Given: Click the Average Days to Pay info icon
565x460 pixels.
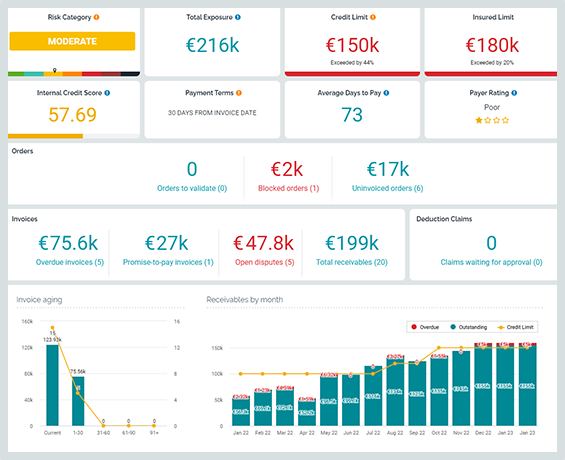Looking at the screenshot, I should tap(386, 93).
